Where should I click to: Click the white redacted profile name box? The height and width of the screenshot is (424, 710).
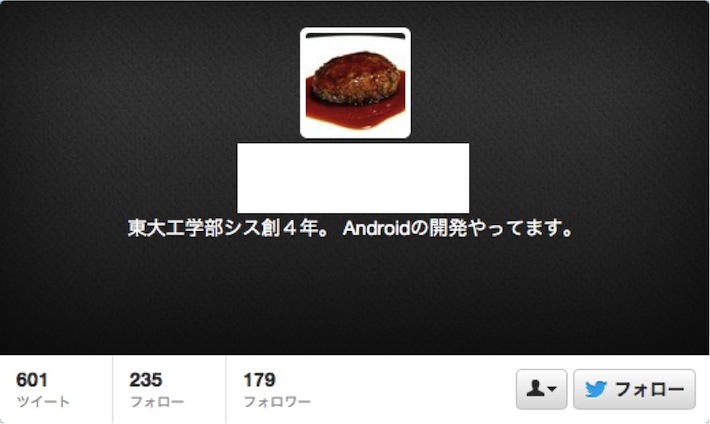point(353,178)
